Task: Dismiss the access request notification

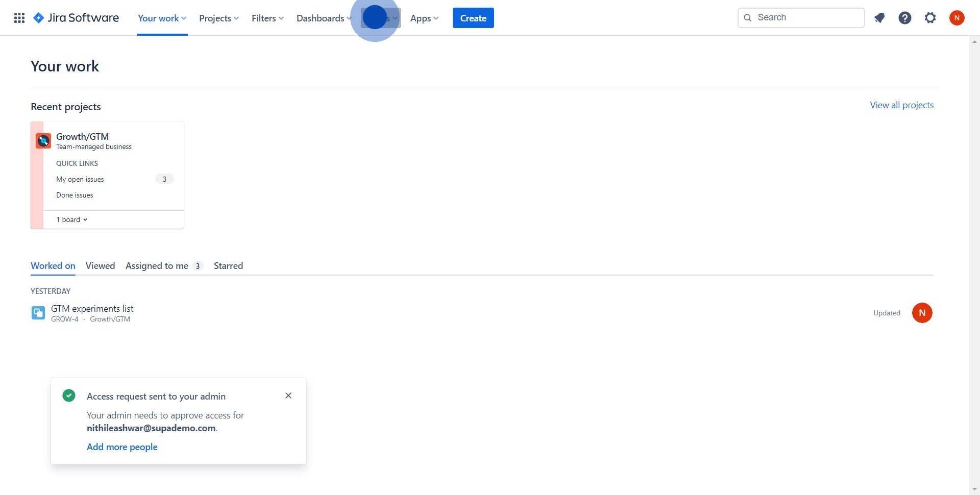Action: point(288,395)
